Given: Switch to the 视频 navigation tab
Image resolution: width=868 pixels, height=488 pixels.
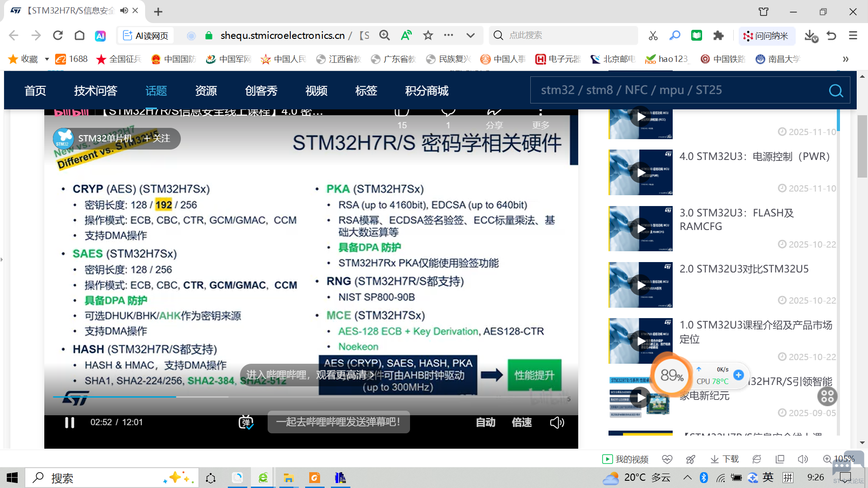Looking at the screenshot, I should pyautogui.click(x=316, y=91).
